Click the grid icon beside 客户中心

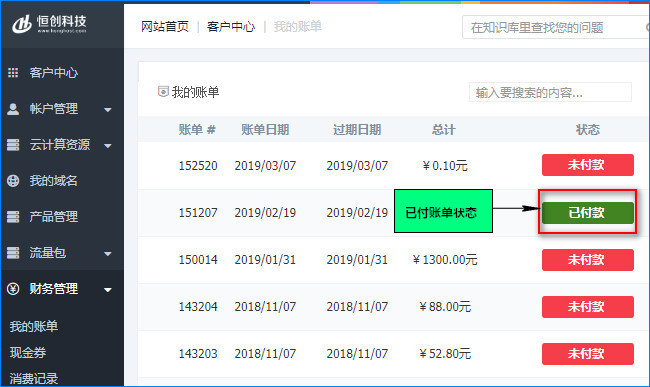point(13,73)
